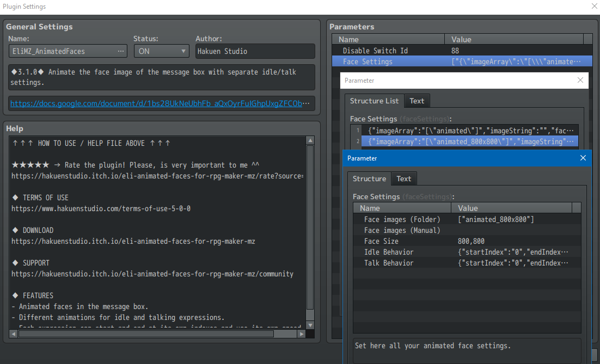The image size is (600, 364).
Task: Open the Status dropdown set to ON
Action: tap(161, 51)
